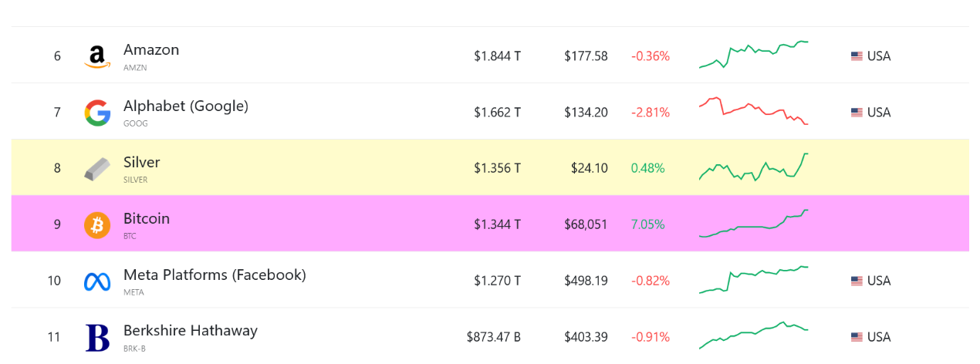Click rank number 7
Screen dimensions: 980x364
pyautogui.click(x=57, y=113)
